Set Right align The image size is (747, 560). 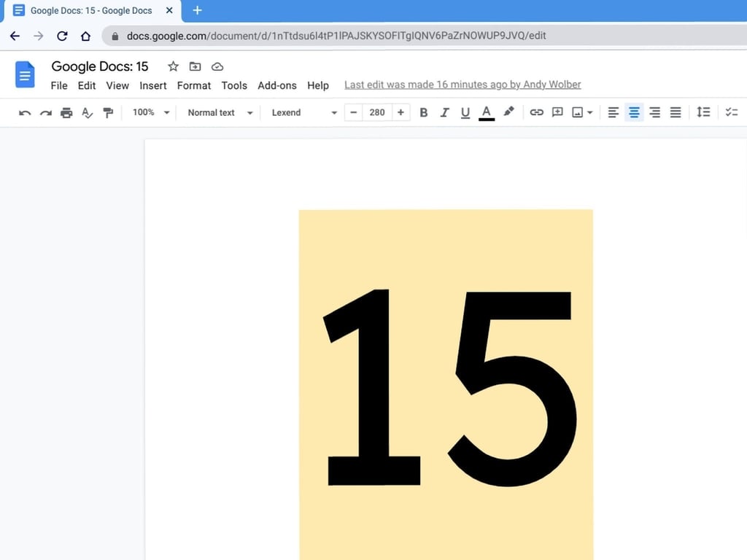tap(654, 112)
